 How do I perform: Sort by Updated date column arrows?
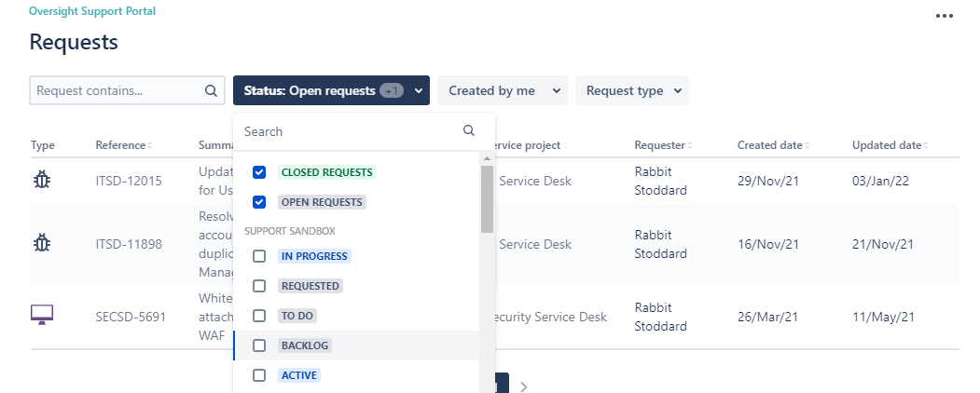(926, 145)
